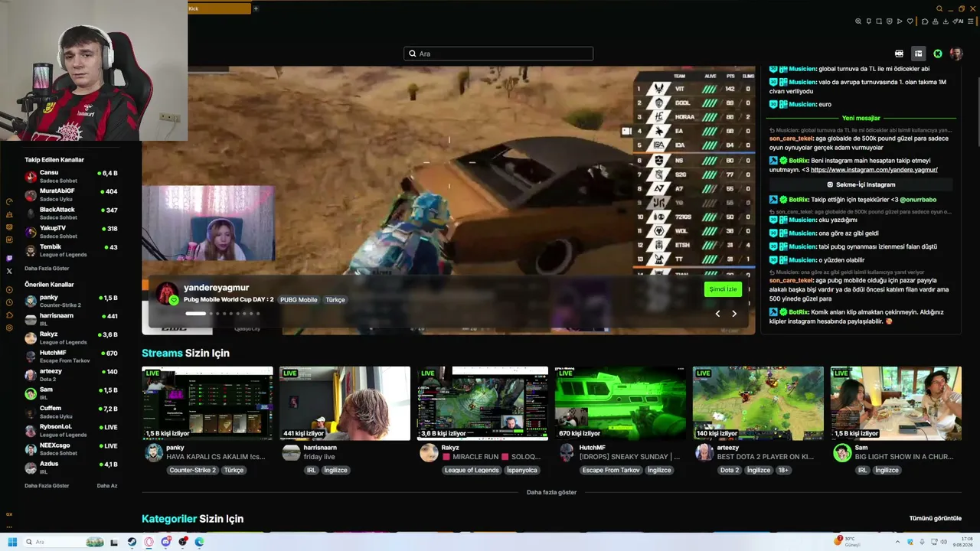980x551 pixels.
Task: Open Steam from the taskbar
Action: tap(132, 542)
